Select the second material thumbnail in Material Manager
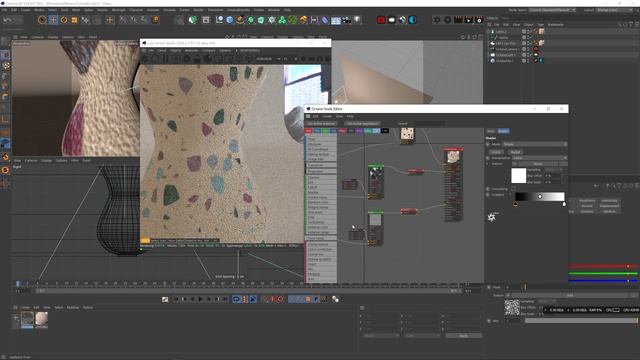 point(41,320)
